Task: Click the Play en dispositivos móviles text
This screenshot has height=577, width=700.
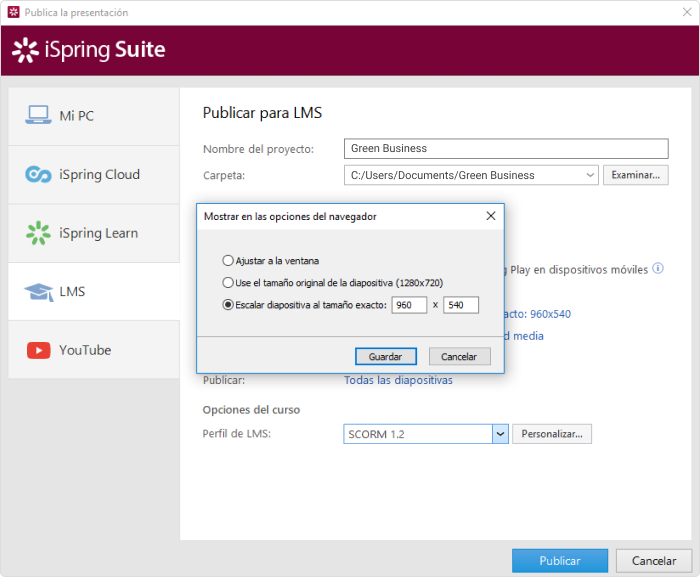Action: (579, 270)
